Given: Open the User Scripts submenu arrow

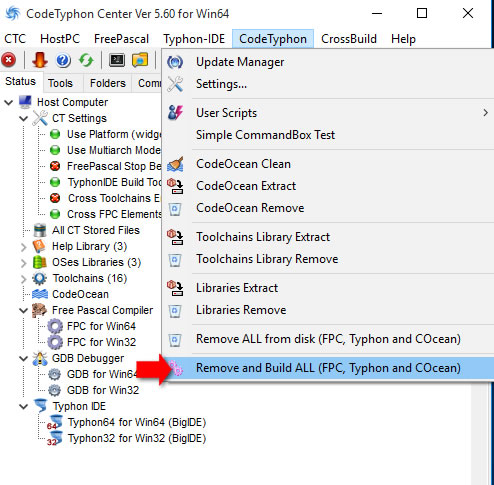Looking at the screenshot, I should [x=485, y=113].
